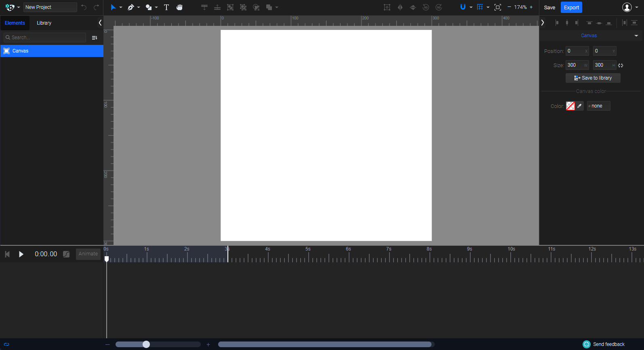Click the Fit to screen icon
Viewport: 644px width, 350px height.
click(498, 7)
